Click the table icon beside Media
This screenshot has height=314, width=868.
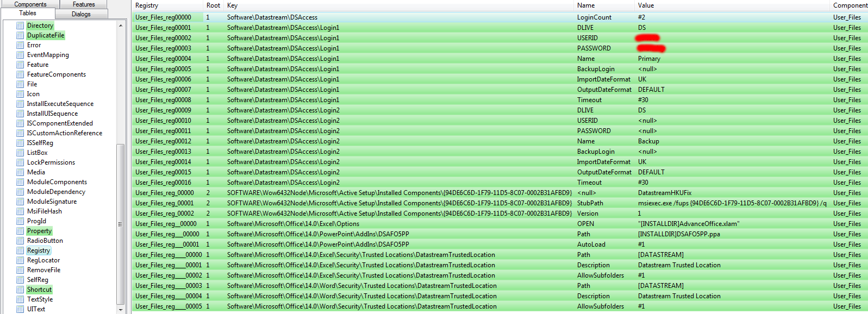(x=20, y=172)
